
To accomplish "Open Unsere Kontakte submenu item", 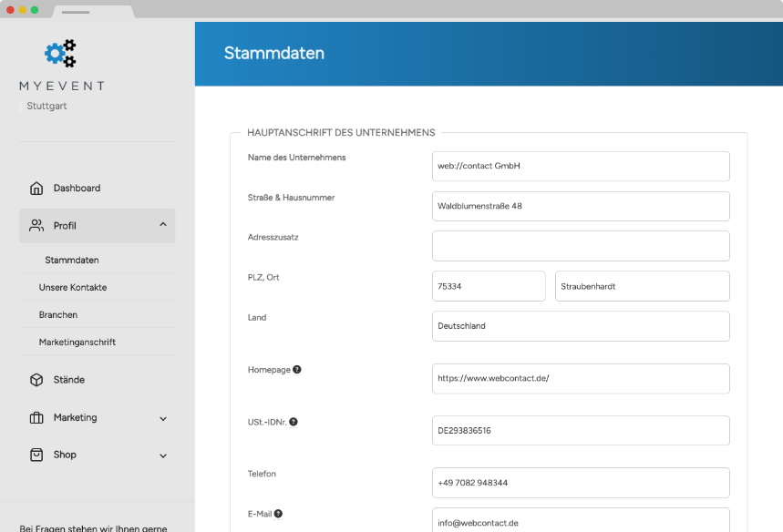I will [x=73, y=288].
